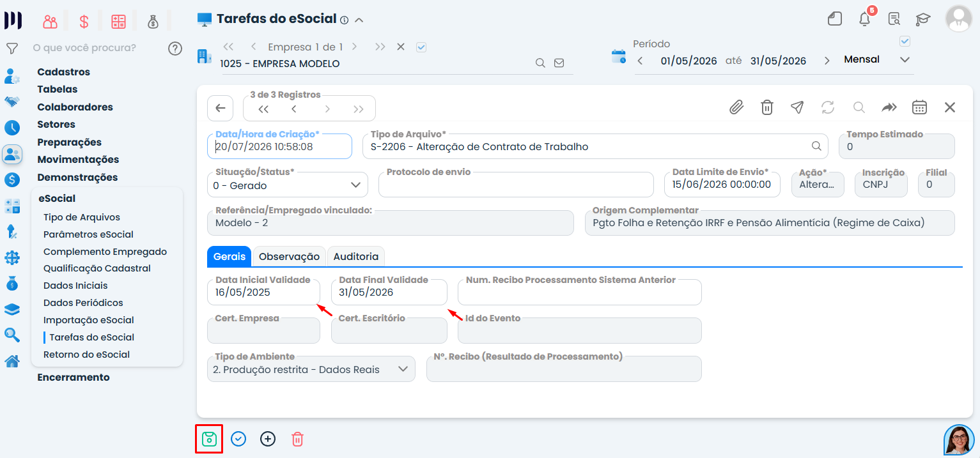Image resolution: width=980 pixels, height=458 pixels.
Task: Open the notifications bell
Action: coord(865,19)
